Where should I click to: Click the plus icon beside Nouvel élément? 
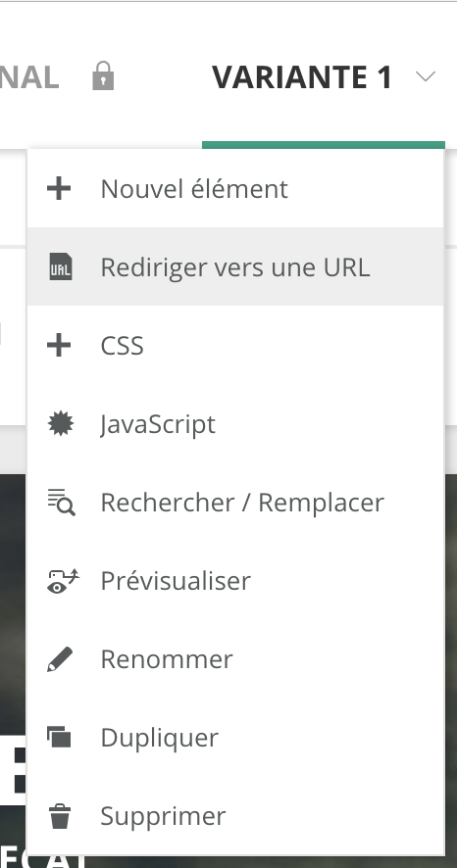pos(59,188)
